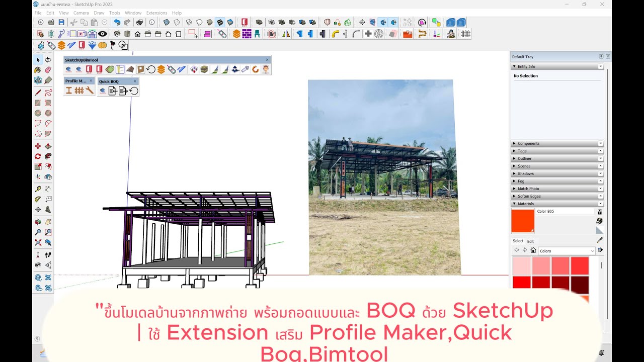Image resolution: width=644 pixels, height=362 pixels.
Task: Click Quick BOQ import document icon
Action: [x=113, y=91]
